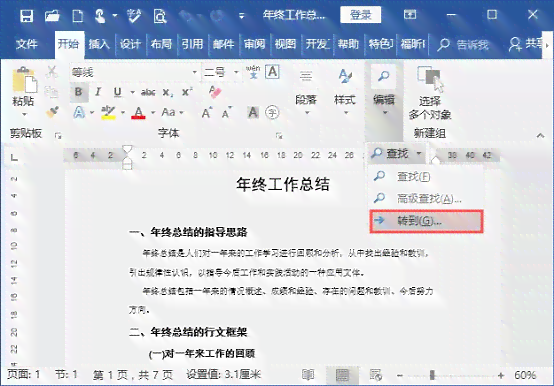Open the font size dropdown showing 二号
Viewport: 554px width, 386px height.
pos(236,72)
